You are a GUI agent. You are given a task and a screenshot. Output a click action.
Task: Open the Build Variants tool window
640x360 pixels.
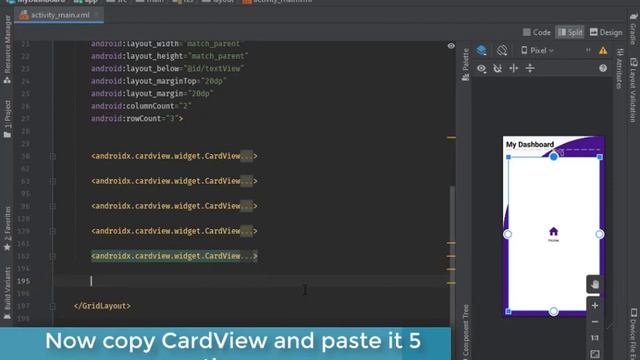[7, 293]
